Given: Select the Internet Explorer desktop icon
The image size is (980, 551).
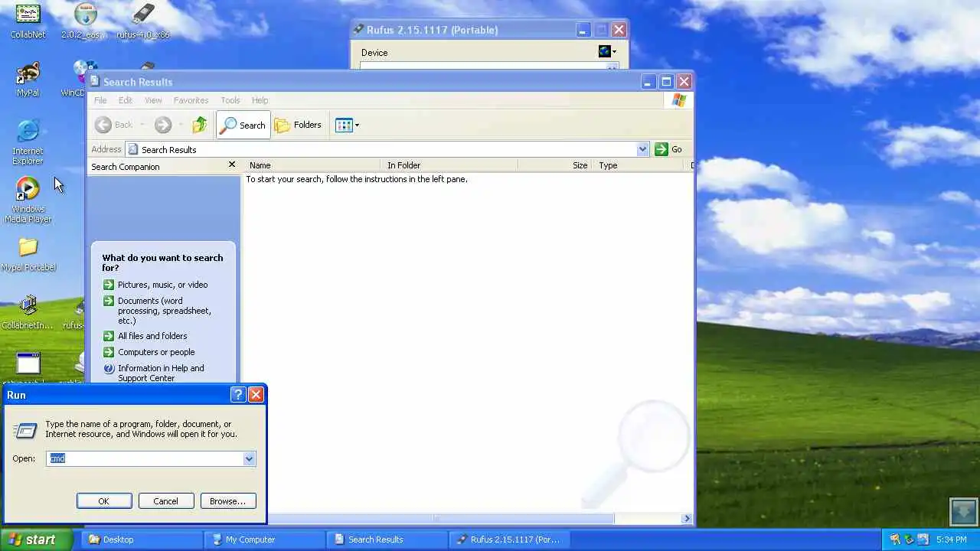Looking at the screenshot, I should 28,142.
